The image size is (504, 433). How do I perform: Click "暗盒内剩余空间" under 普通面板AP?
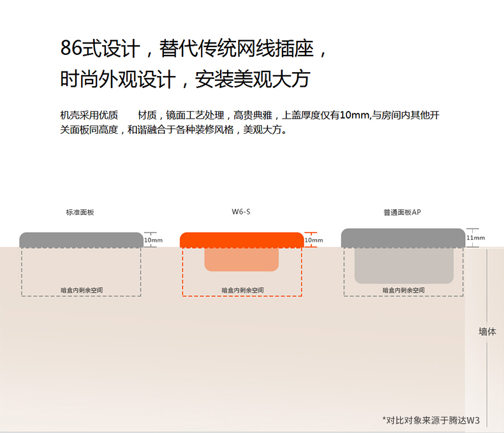[403, 290]
